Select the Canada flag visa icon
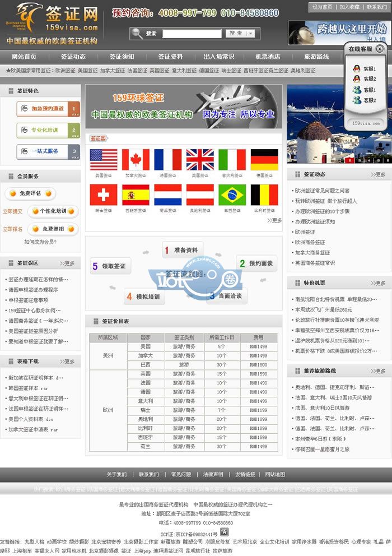 click(136, 160)
